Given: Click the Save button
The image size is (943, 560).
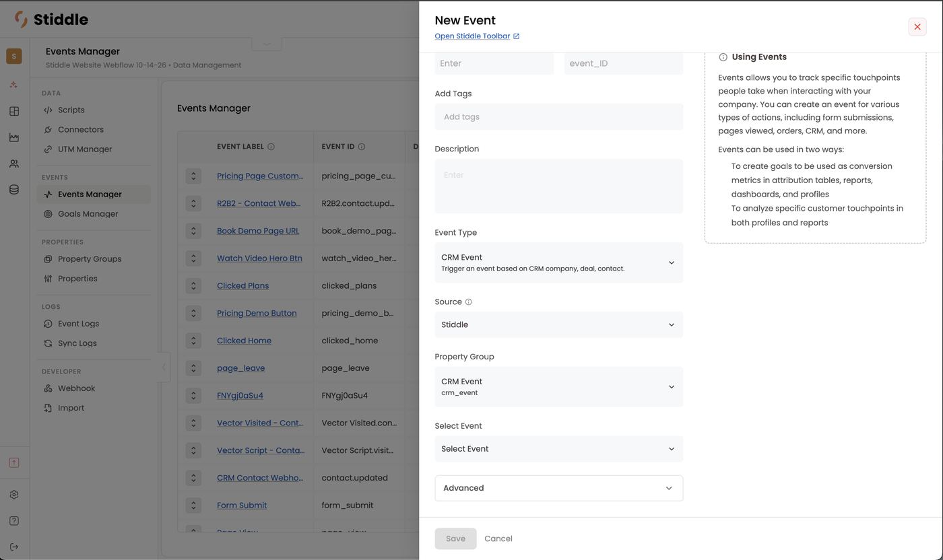Looking at the screenshot, I should point(455,538).
